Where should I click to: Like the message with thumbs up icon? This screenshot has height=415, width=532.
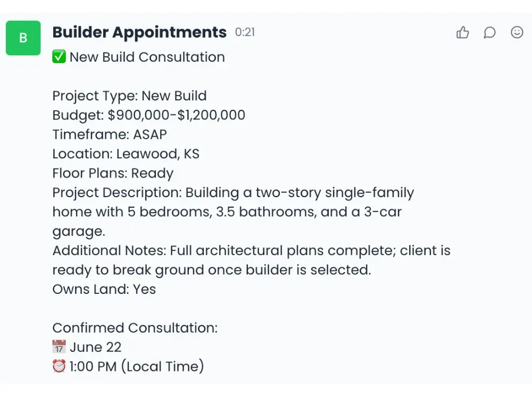tap(463, 33)
